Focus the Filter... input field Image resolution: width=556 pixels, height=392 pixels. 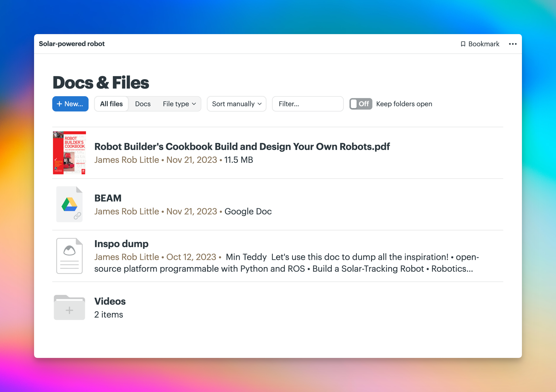pyautogui.click(x=308, y=104)
